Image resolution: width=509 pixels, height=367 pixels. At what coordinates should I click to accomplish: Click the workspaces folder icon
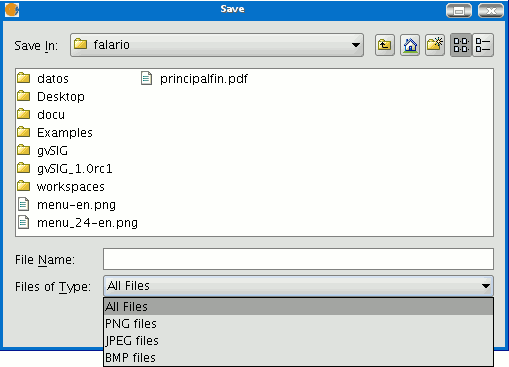point(24,186)
